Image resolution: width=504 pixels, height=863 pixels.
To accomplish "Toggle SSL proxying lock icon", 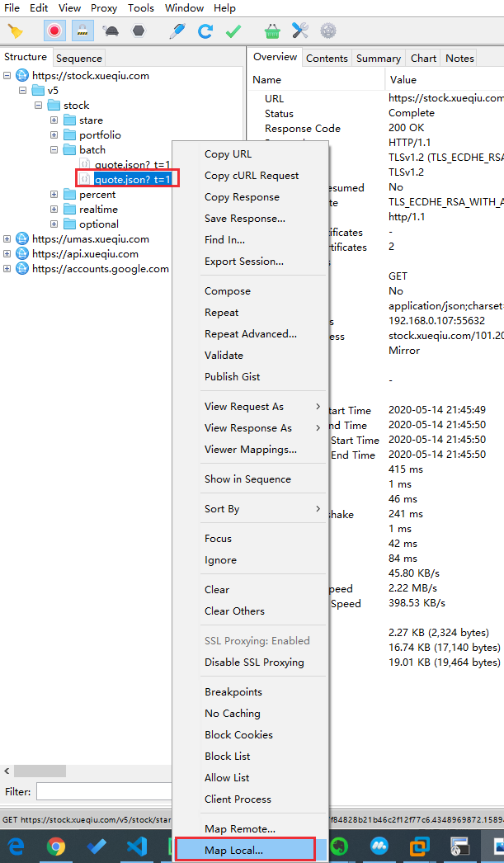I will click(x=82, y=31).
